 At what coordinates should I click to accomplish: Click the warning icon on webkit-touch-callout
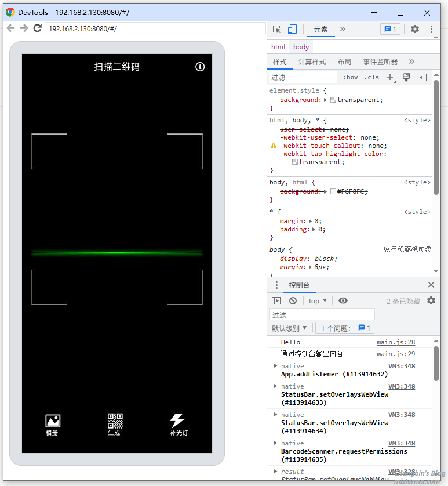(273, 146)
